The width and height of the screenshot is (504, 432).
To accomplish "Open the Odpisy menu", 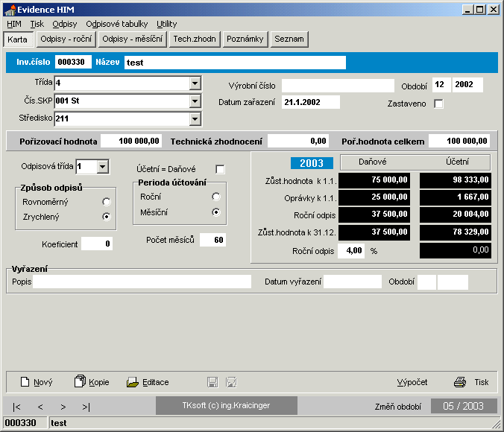I will coord(65,24).
